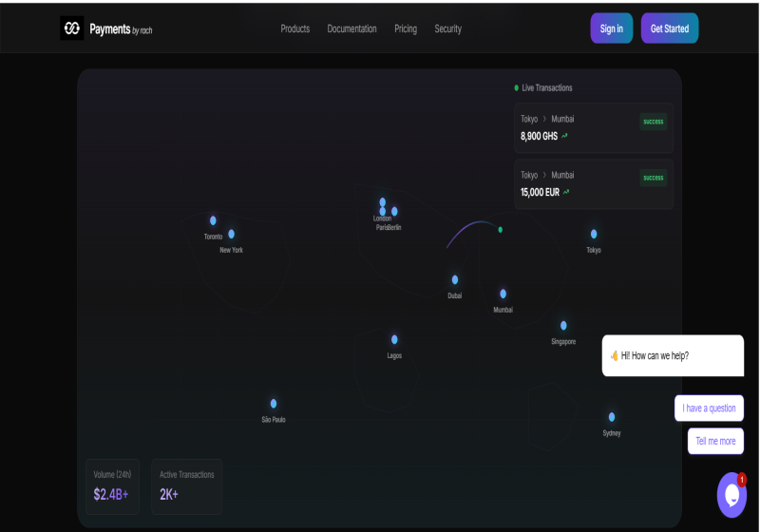
Task: Select the Dubai location dot
Action: click(455, 279)
